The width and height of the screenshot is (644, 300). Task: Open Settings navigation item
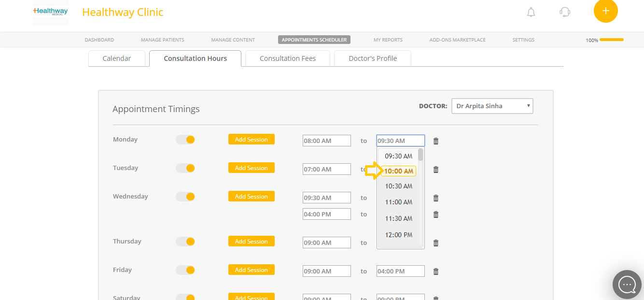tap(523, 40)
